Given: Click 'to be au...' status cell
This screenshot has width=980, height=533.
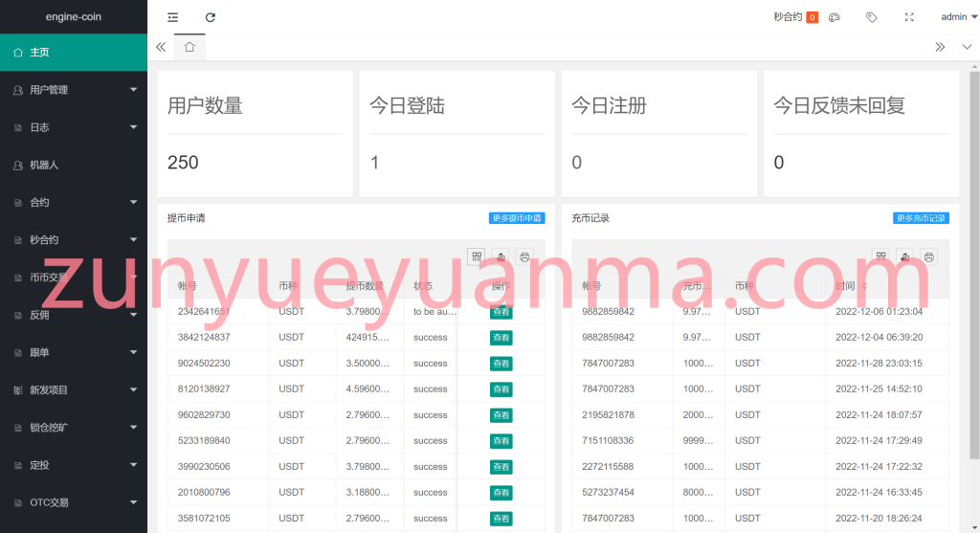Looking at the screenshot, I should 435,311.
